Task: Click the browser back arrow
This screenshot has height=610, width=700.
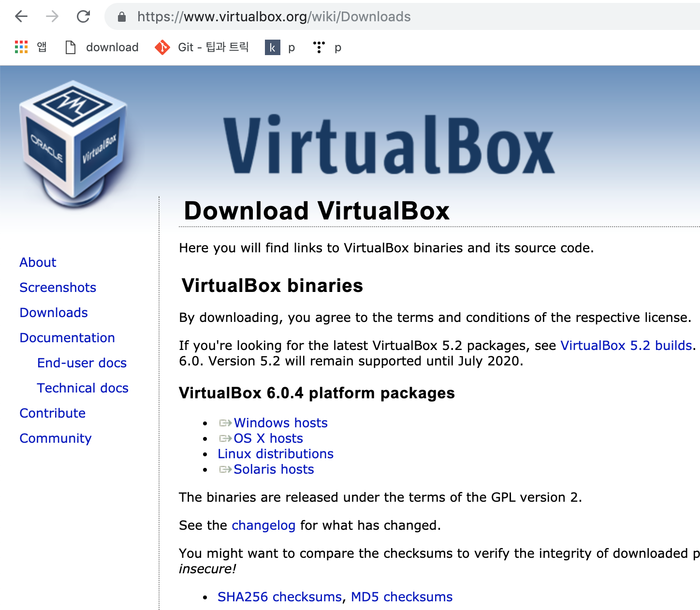Action: pyautogui.click(x=21, y=16)
